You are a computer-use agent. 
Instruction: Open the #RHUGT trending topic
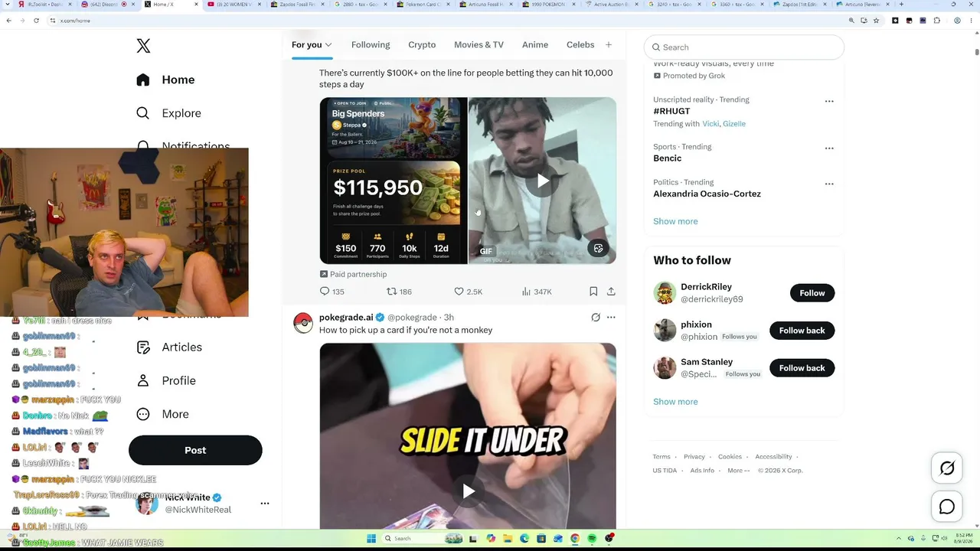[x=671, y=111]
